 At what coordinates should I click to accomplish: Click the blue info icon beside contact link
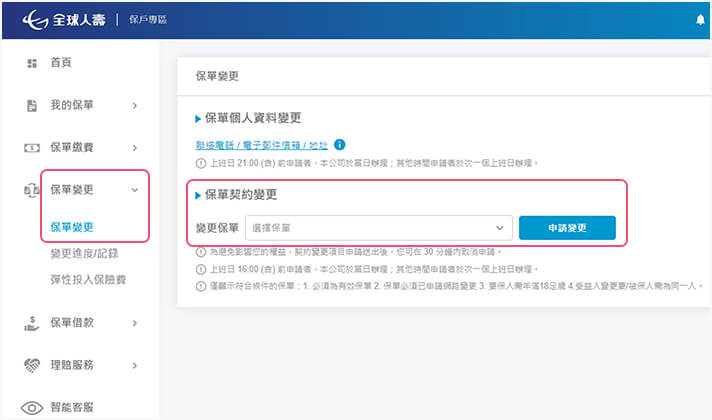(339, 144)
